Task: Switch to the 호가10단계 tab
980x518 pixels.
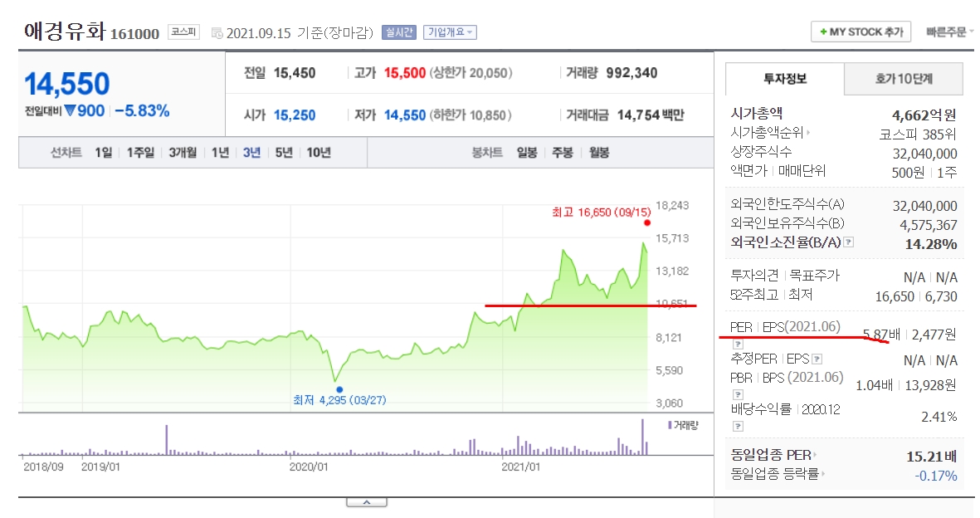Action: [x=903, y=79]
